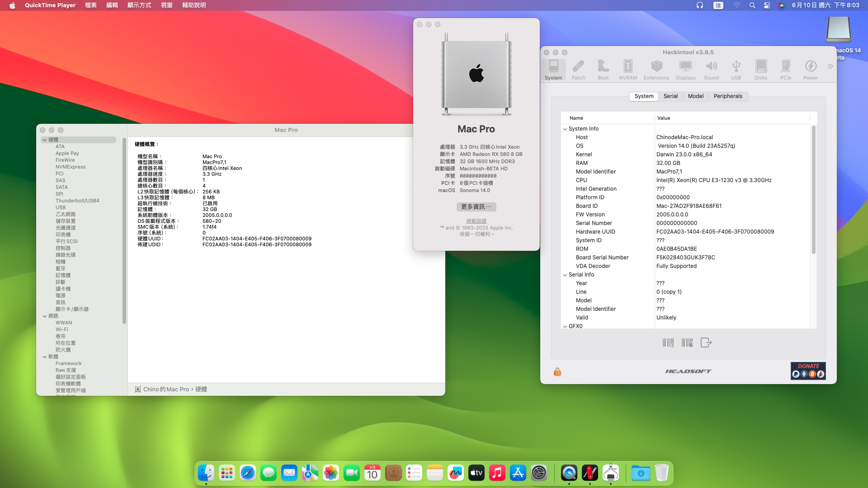Open the Messages app in the Dock

point(269,473)
